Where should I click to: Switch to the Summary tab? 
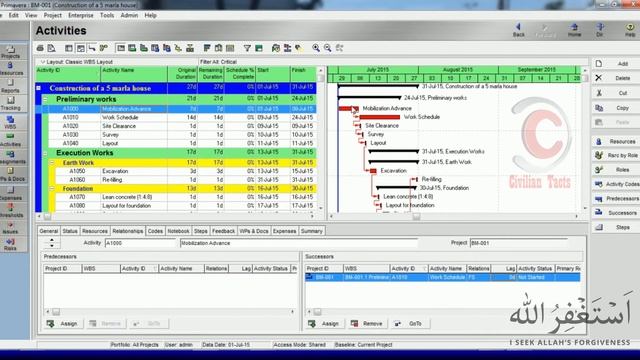pyautogui.click(x=312, y=231)
